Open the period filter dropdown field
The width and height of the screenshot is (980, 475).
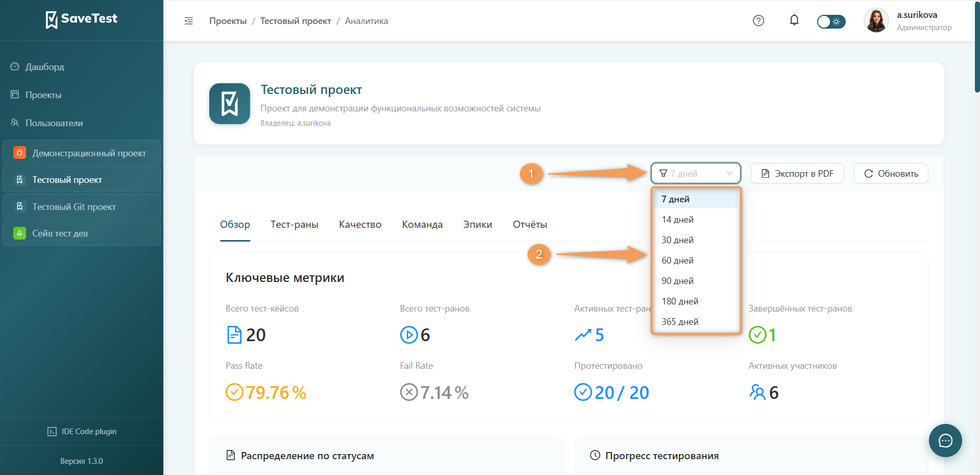tap(696, 173)
